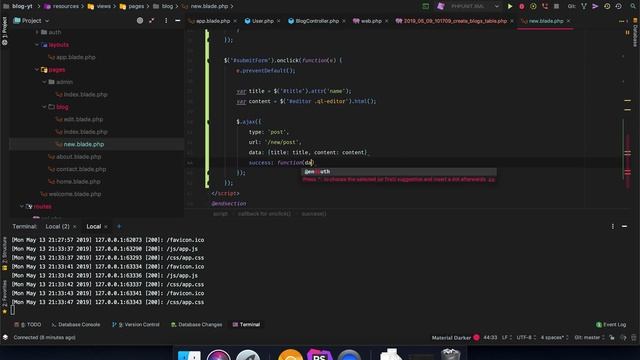Click the Git revert rollback icon
640x360 pixels.
[619, 6]
